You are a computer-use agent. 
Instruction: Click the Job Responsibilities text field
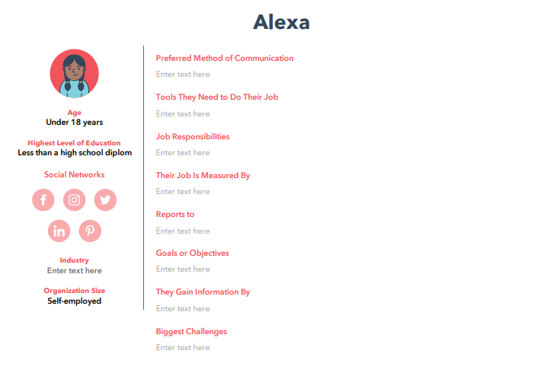point(183,153)
